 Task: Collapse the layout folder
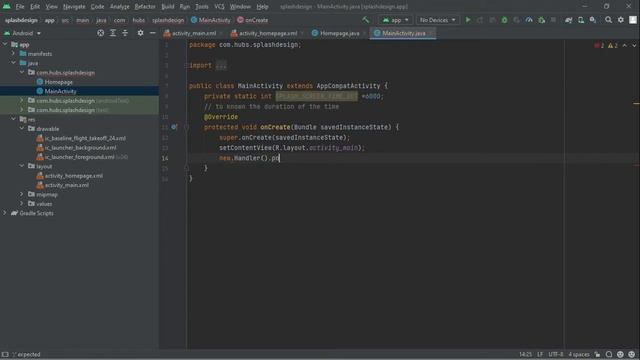[22, 166]
